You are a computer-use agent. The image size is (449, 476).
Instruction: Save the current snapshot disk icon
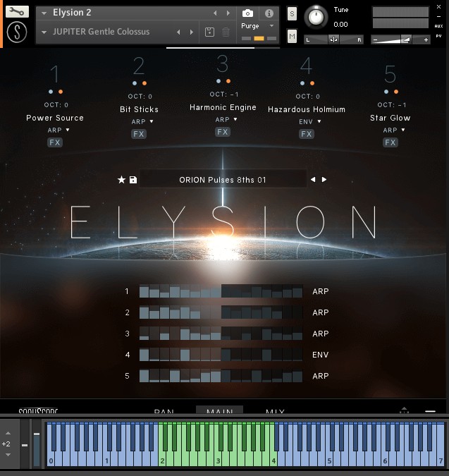(x=209, y=32)
